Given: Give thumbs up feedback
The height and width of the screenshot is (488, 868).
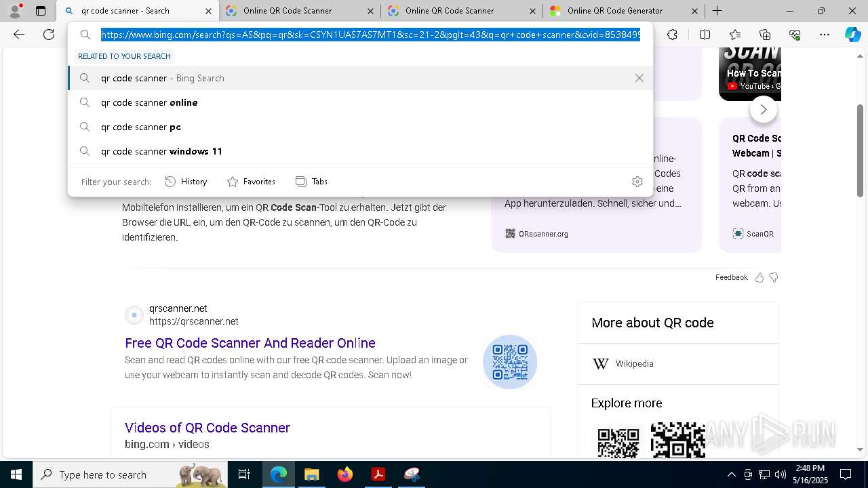Looking at the screenshot, I should click(x=759, y=277).
